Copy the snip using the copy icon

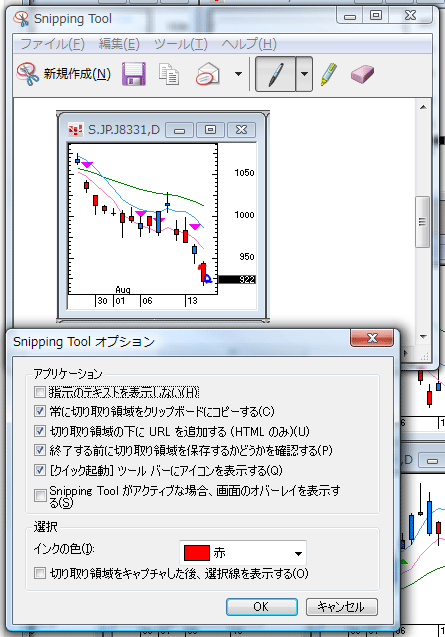coord(169,74)
